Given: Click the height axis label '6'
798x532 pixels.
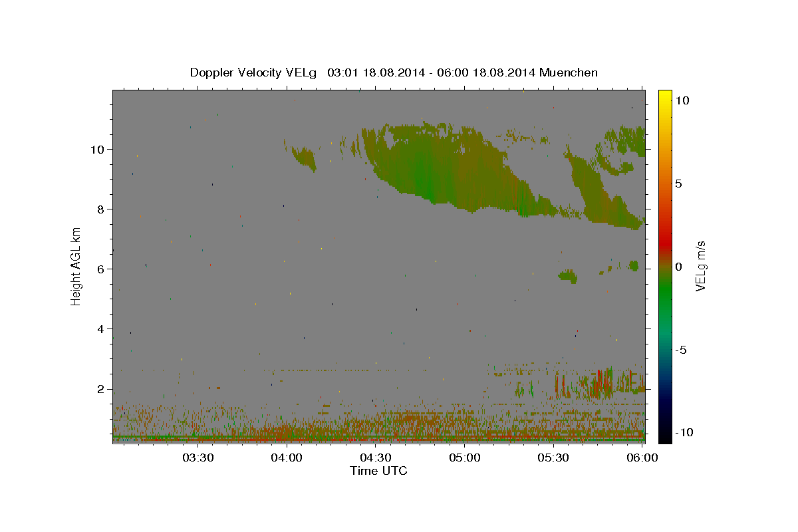Looking at the screenshot, I should pos(100,269).
